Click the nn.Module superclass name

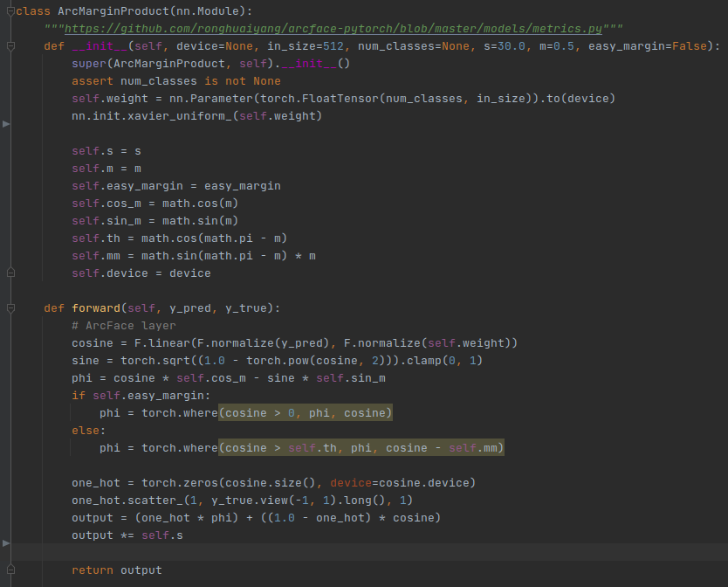(x=205, y=10)
